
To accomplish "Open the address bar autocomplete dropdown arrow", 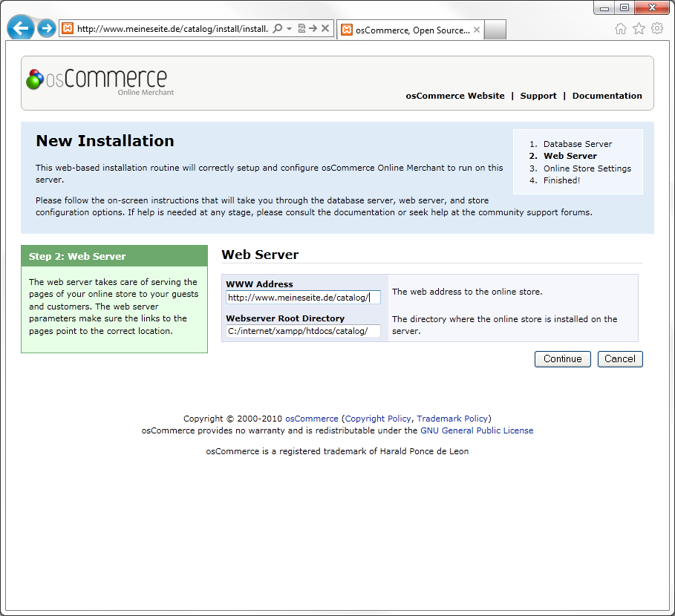I will (x=290, y=29).
